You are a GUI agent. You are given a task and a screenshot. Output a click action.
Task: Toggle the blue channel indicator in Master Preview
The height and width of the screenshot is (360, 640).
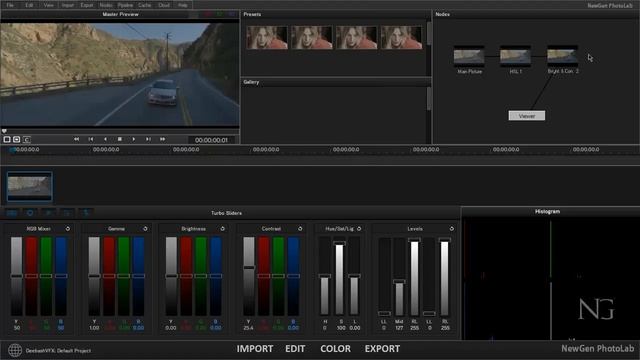(x=232, y=14)
